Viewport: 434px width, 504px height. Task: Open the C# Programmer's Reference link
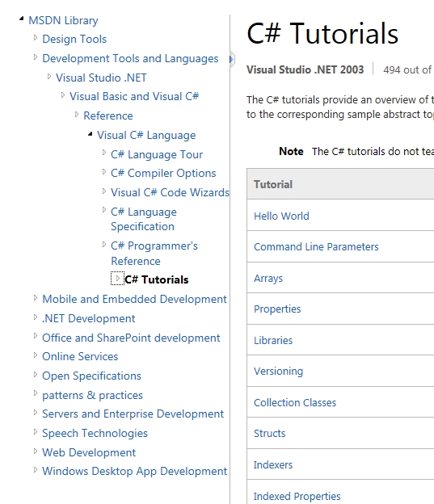[x=154, y=254]
